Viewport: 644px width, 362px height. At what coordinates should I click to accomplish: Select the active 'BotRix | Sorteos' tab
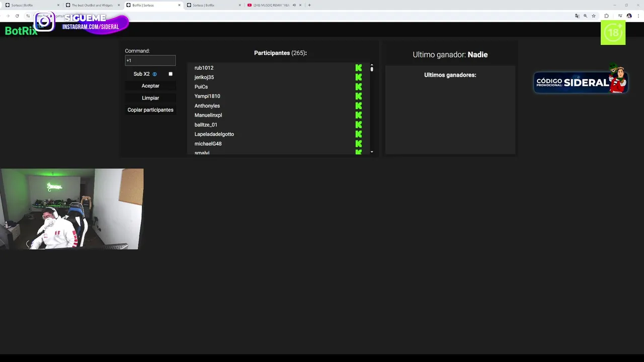(152, 5)
